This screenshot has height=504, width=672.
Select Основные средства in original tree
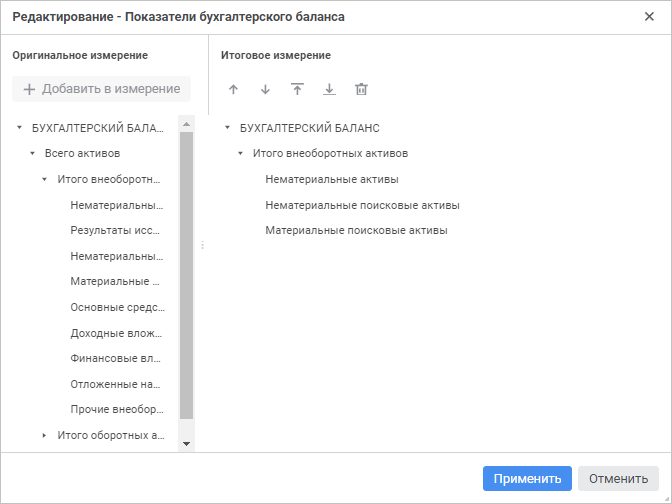click(x=116, y=307)
